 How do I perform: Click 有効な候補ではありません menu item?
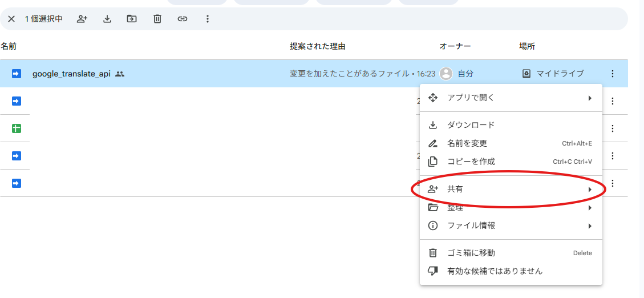click(x=511, y=271)
